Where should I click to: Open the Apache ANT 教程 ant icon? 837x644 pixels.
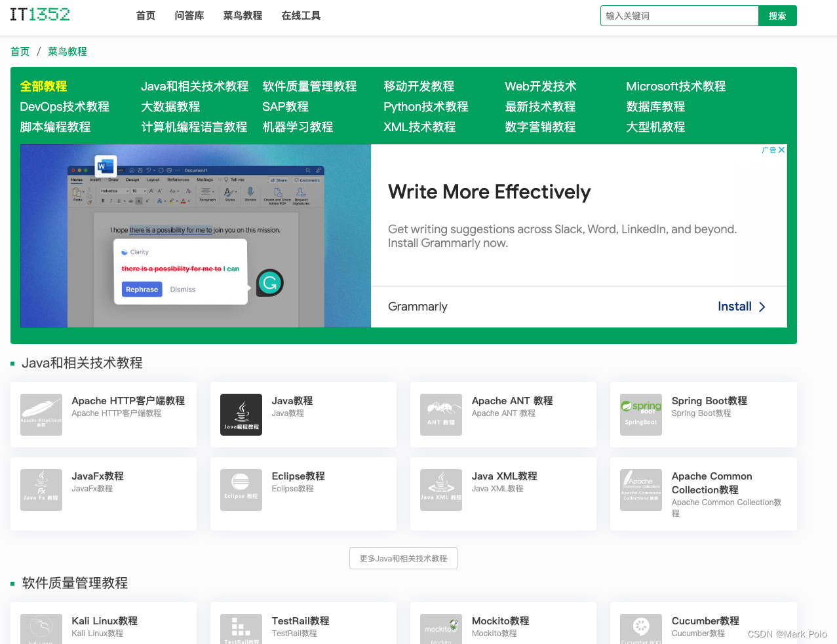click(x=441, y=415)
